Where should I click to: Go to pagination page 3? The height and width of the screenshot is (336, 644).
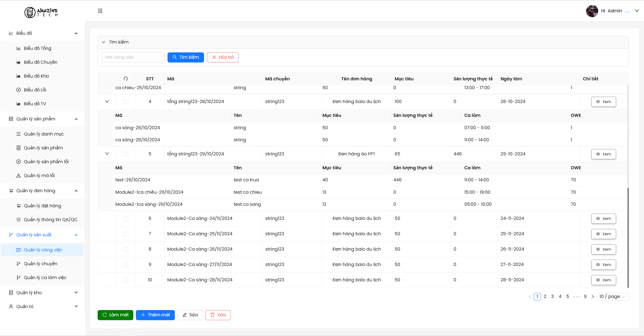[x=552, y=297]
